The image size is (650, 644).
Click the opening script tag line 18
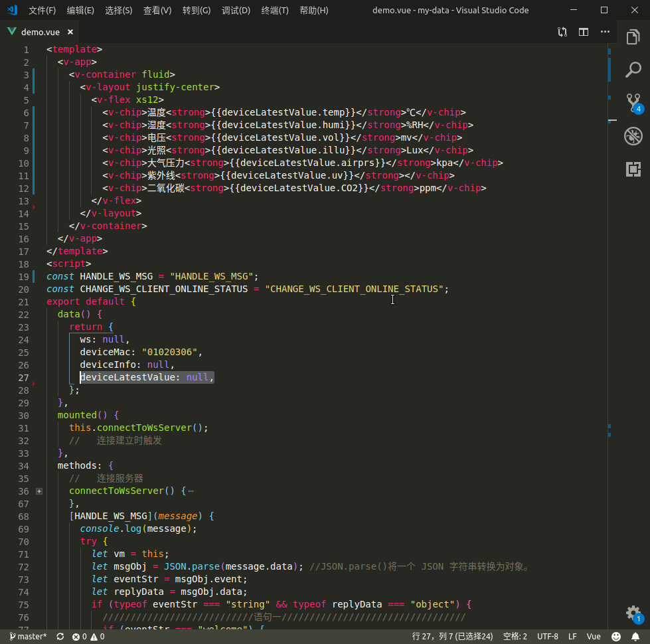[x=69, y=264]
